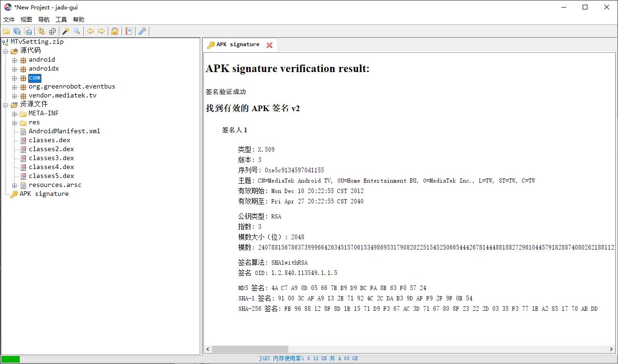
Task: Click the Save all toolbar icon
Action: 17,31
